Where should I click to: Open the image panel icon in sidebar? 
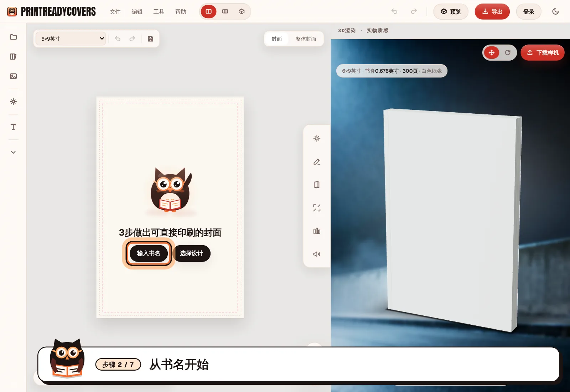pyautogui.click(x=13, y=76)
